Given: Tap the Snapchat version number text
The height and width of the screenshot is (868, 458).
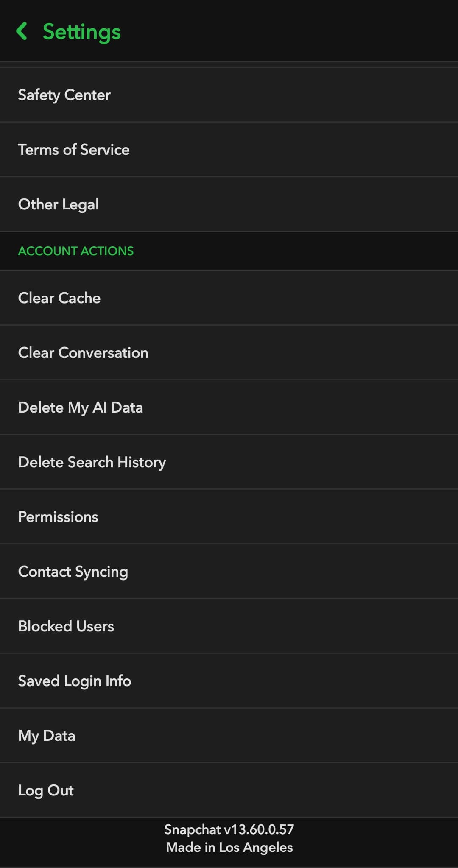Looking at the screenshot, I should (229, 829).
